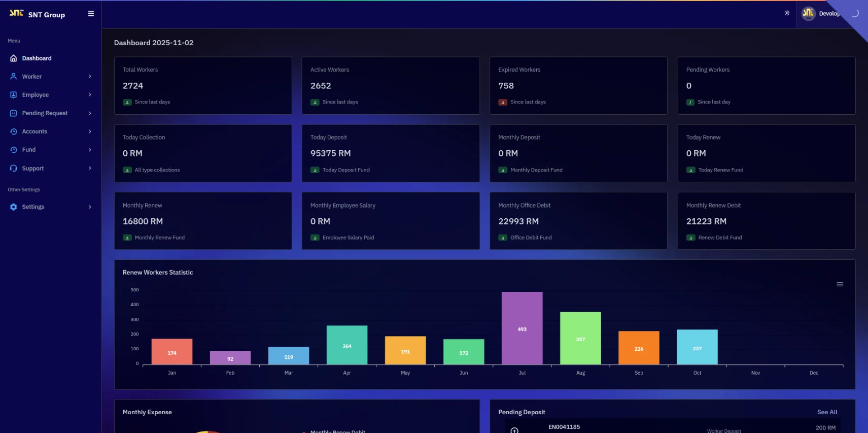Click the Pending Request icon

click(14, 113)
